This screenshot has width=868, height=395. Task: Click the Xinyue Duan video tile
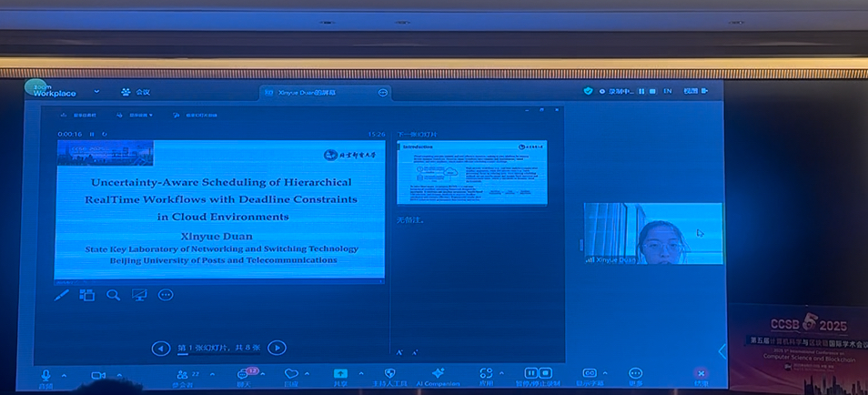(653, 233)
